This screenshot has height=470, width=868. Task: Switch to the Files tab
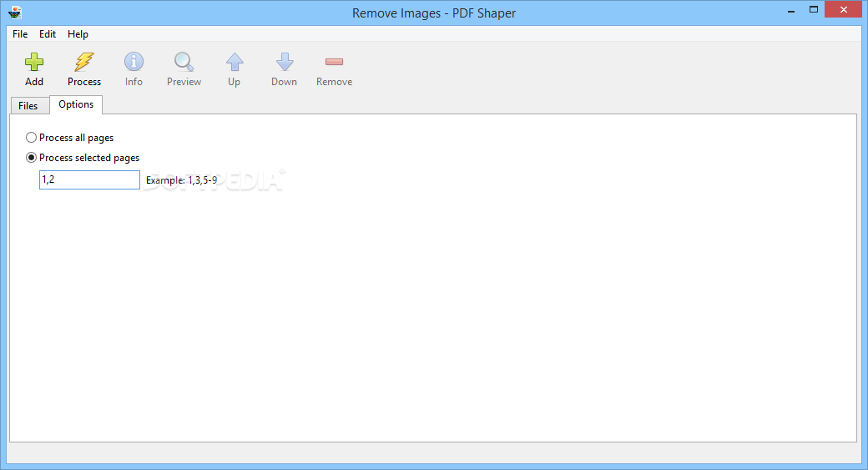28,106
